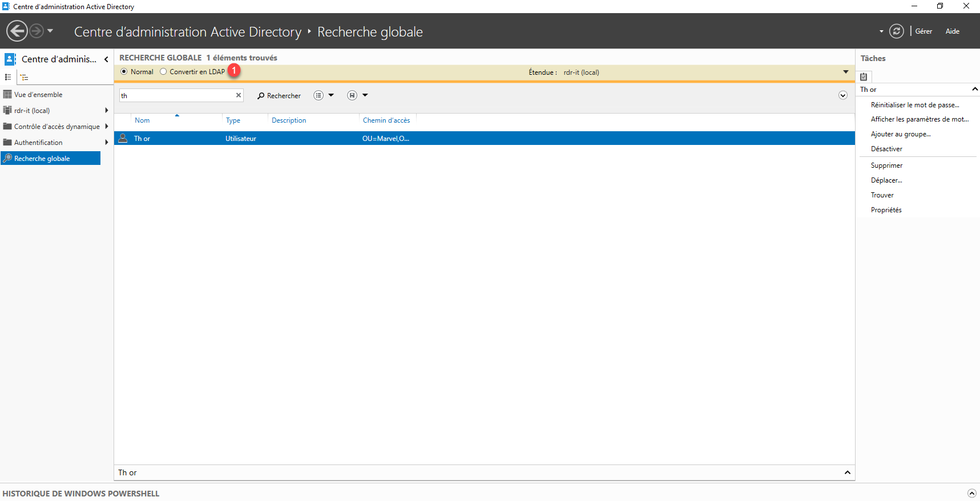This screenshot has width=980, height=501.
Task: Minimize the window
Action: 914,6
